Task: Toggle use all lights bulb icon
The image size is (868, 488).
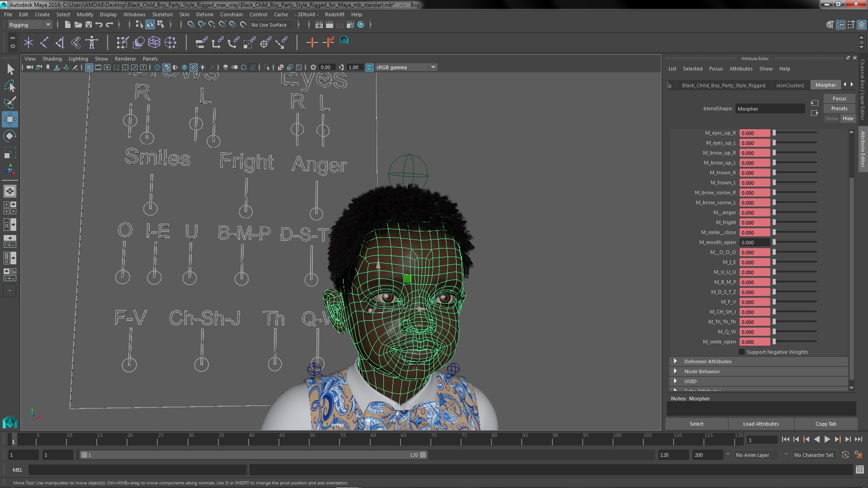Action: [x=203, y=67]
